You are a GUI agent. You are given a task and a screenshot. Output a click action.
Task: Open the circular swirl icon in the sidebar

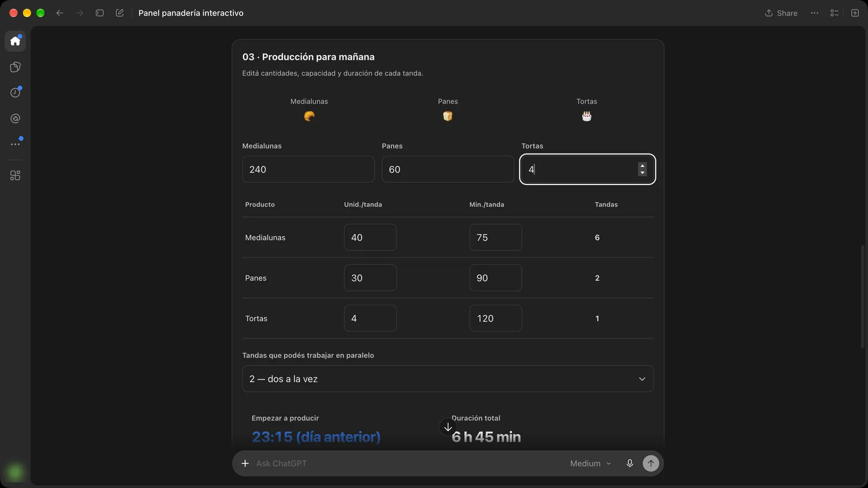tap(15, 119)
